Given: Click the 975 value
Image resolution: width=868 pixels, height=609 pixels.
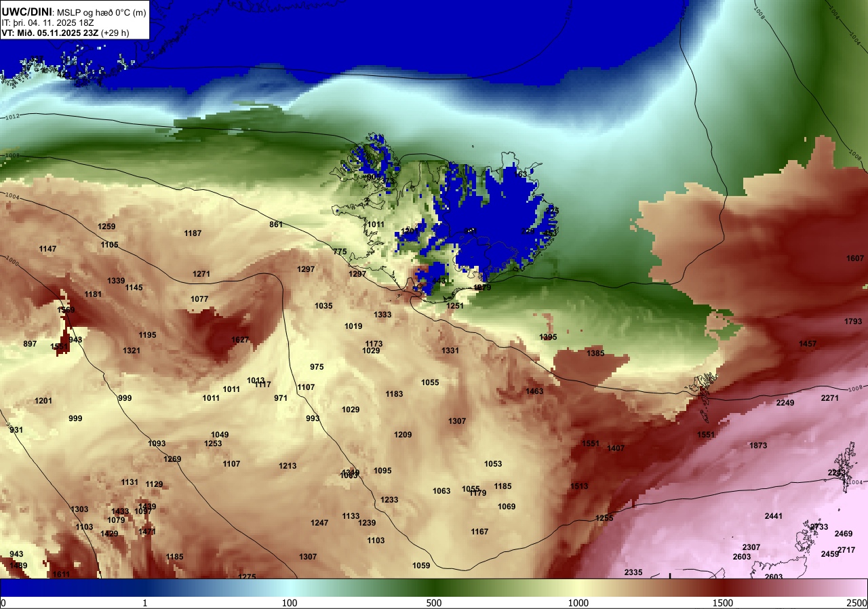Looking at the screenshot, I should coord(317,367).
